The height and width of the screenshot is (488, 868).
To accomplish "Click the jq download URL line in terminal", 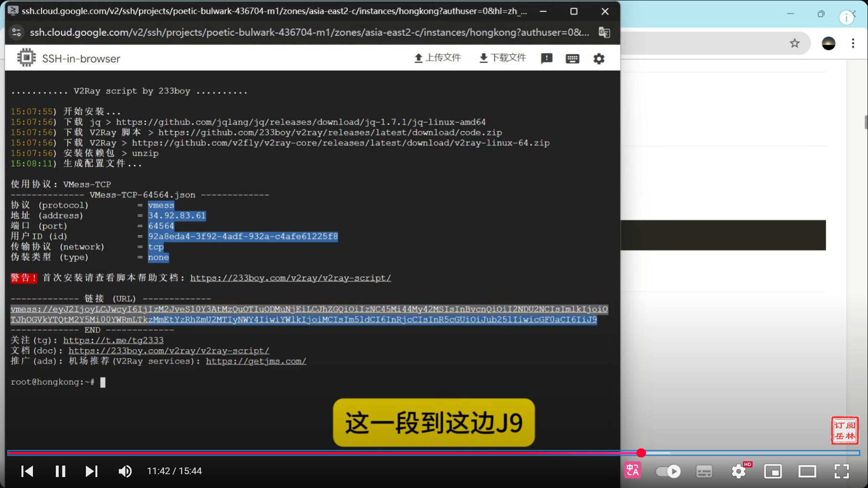I will click(248, 122).
